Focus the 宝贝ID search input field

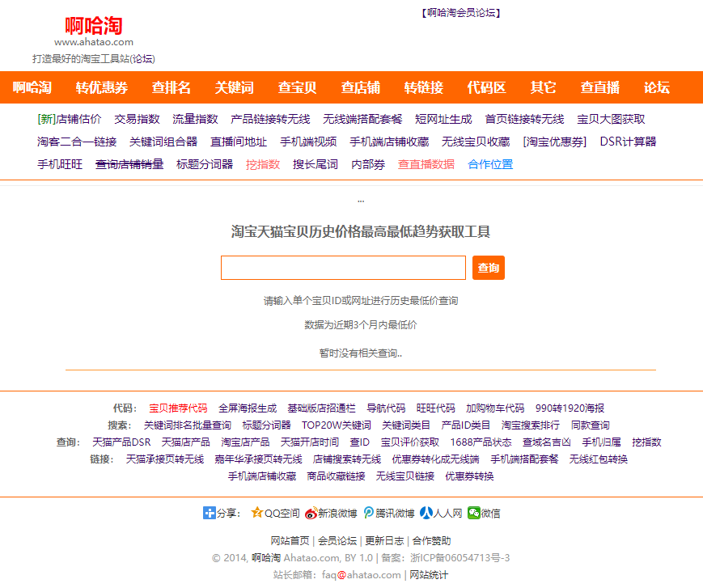tap(343, 268)
